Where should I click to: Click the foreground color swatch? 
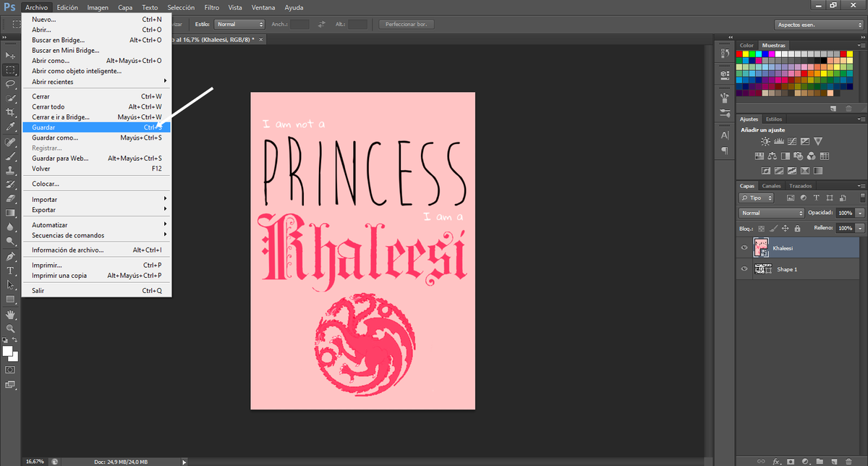7,352
